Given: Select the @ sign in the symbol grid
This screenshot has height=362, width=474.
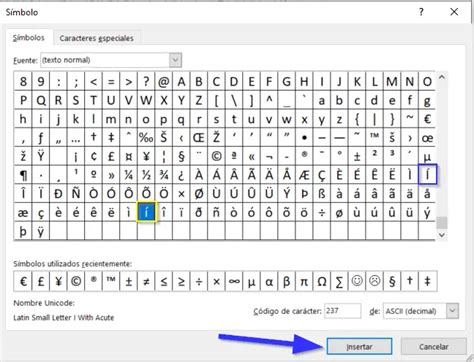Looking at the screenshot, I should click(x=164, y=81).
